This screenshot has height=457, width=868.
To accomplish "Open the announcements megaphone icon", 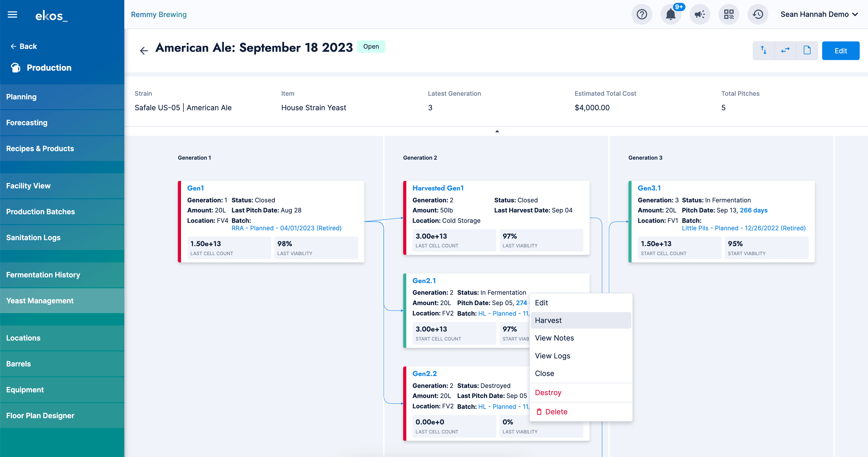I will click(700, 14).
